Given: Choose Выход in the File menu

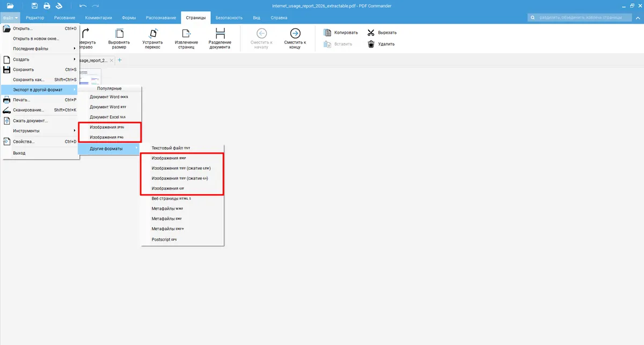Looking at the screenshot, I should pos(40,153).
